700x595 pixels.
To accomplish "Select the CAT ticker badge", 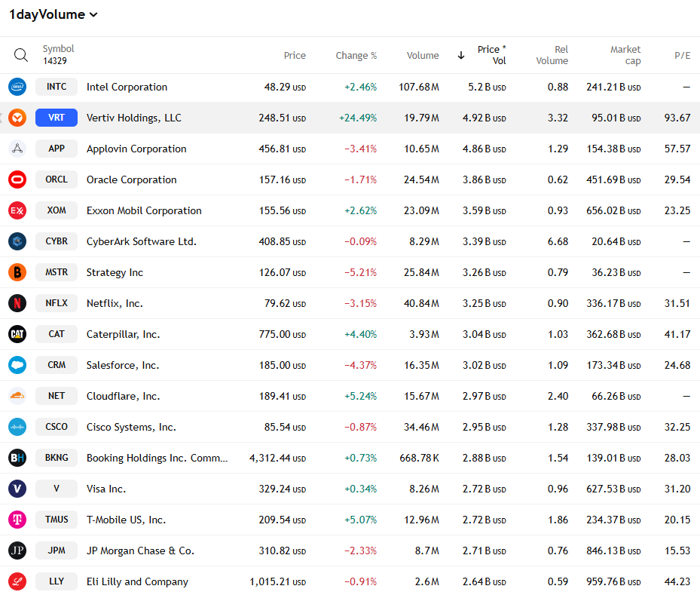I will tap(57, 334).
